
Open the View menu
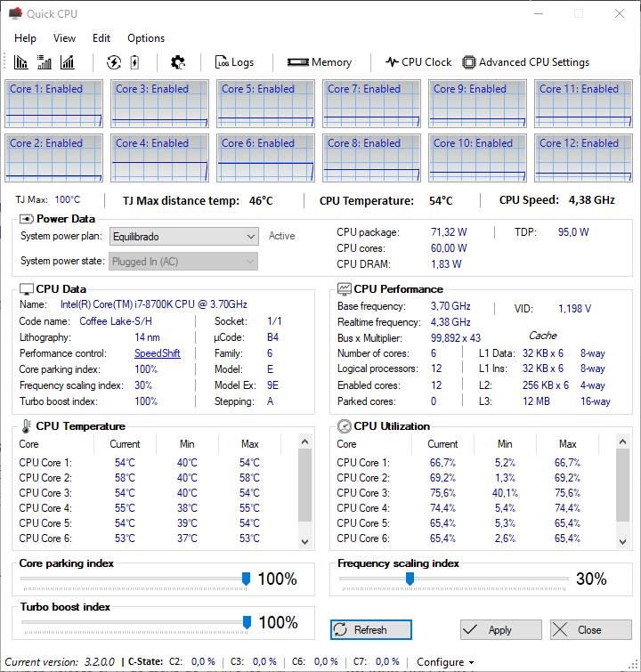click(x=65, y=38)
